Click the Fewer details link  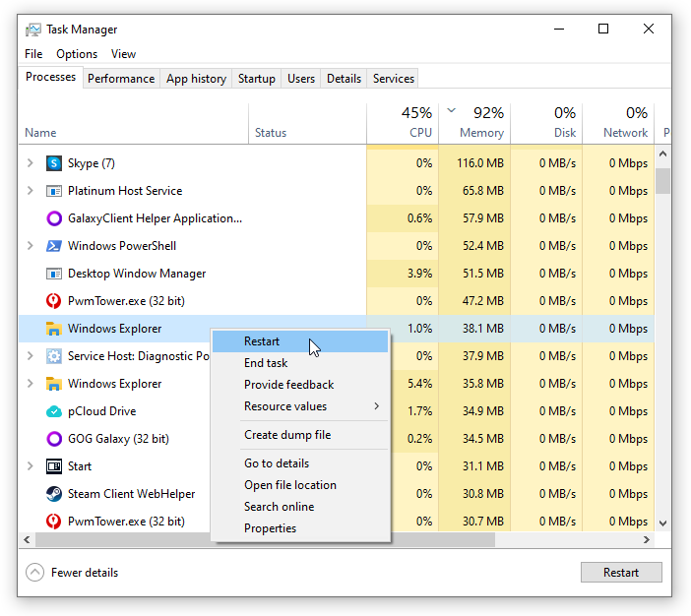pos(85,573)
